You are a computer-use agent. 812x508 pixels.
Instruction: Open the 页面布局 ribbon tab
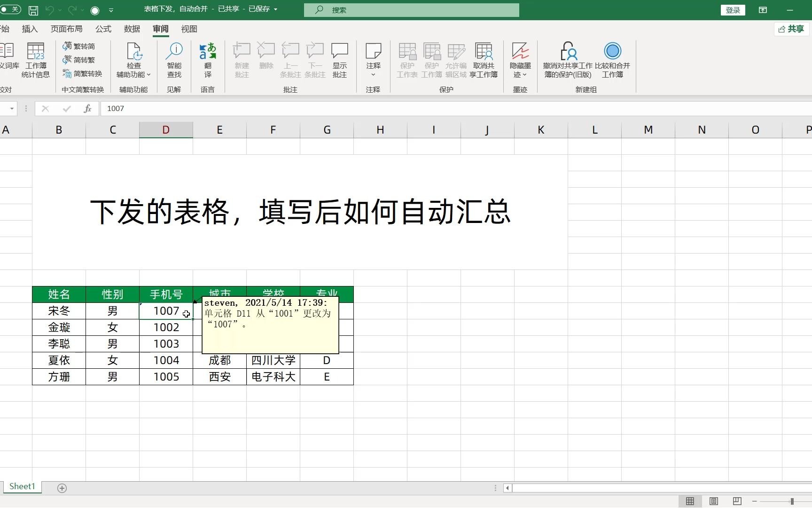tap(66, 29)
